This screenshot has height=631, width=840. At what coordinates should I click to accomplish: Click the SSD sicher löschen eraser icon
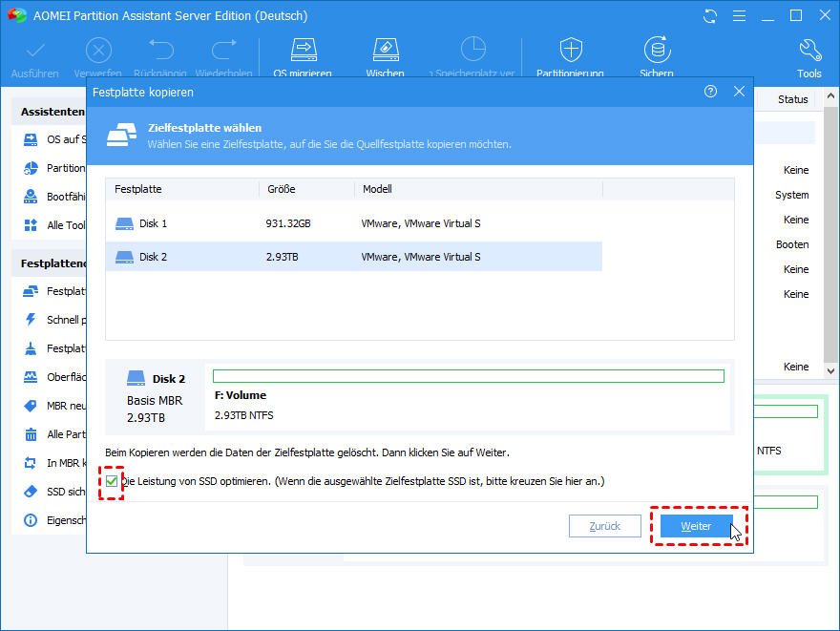31,492
